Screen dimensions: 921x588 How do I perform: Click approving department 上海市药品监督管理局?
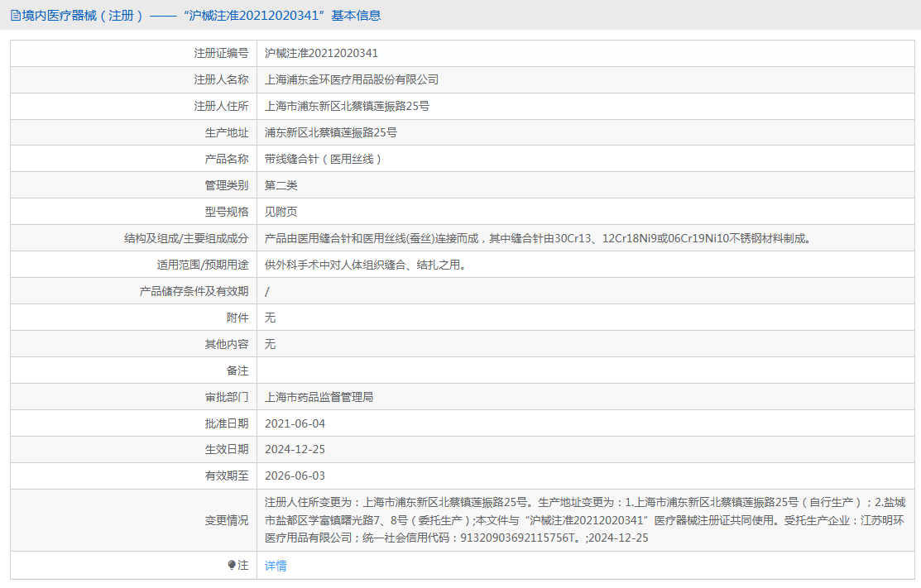[x=319, y=397]
